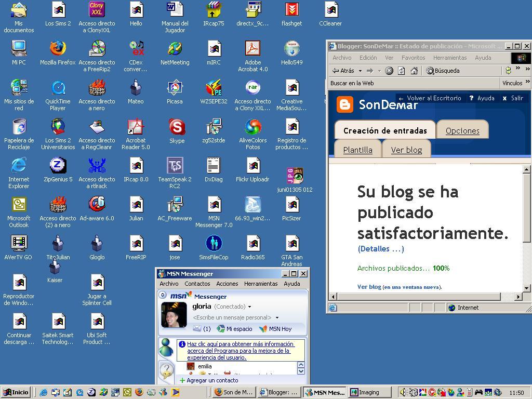Click the volume speaker tray icon
The height and width of the screenshot is (399, 532).
click(403, 392)
